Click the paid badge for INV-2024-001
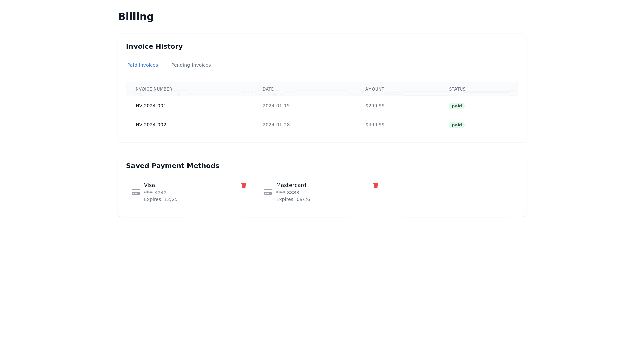The height and width of the screenshot is (362, 644). point(457,106)
